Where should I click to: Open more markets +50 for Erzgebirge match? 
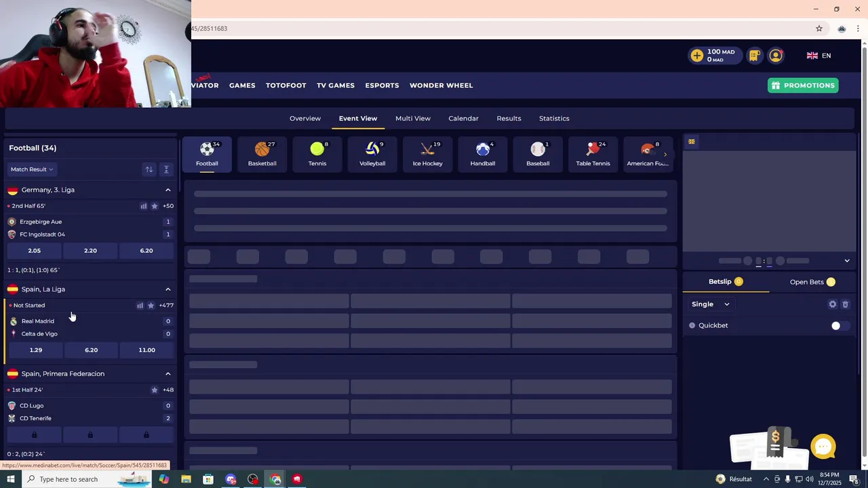click(x=167, y=206)
